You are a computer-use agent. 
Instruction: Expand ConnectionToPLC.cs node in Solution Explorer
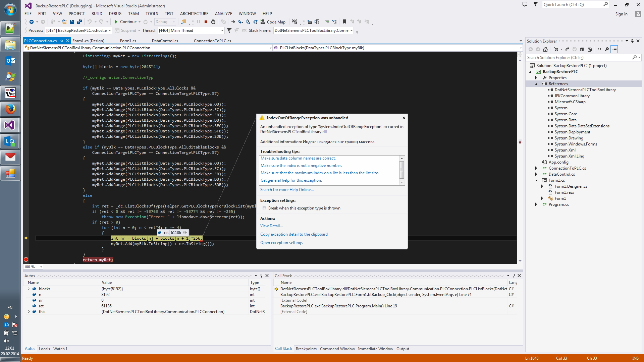[536, 168]
